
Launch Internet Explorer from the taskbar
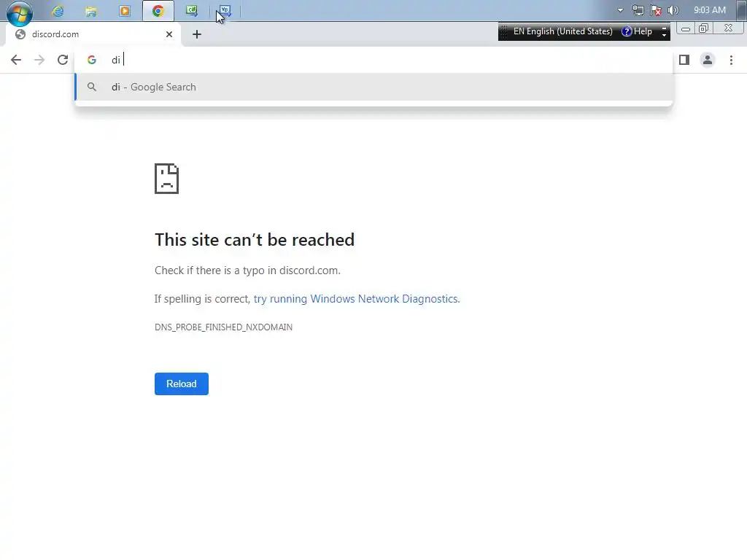coord(58,11)
